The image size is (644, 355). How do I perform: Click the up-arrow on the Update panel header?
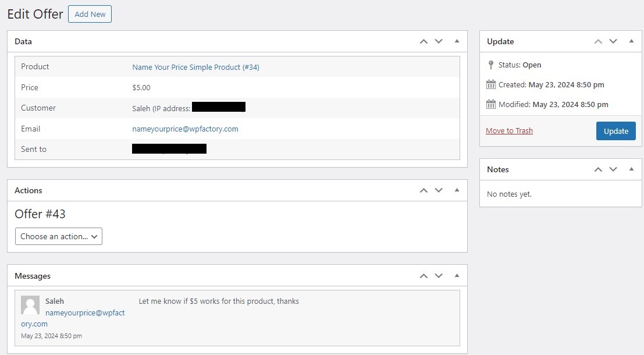598,41
